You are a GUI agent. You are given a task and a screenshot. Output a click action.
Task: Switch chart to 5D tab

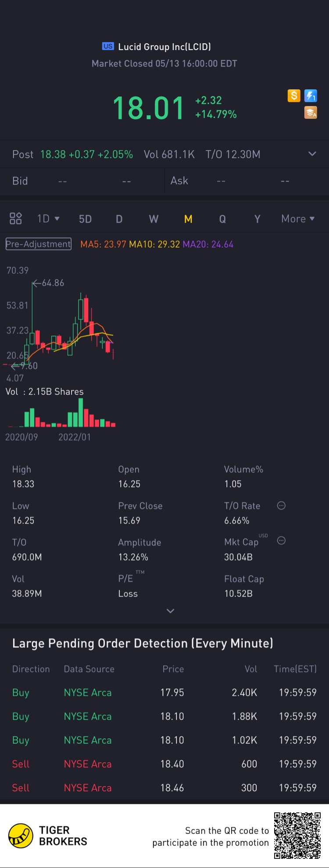tap(85, 219)
